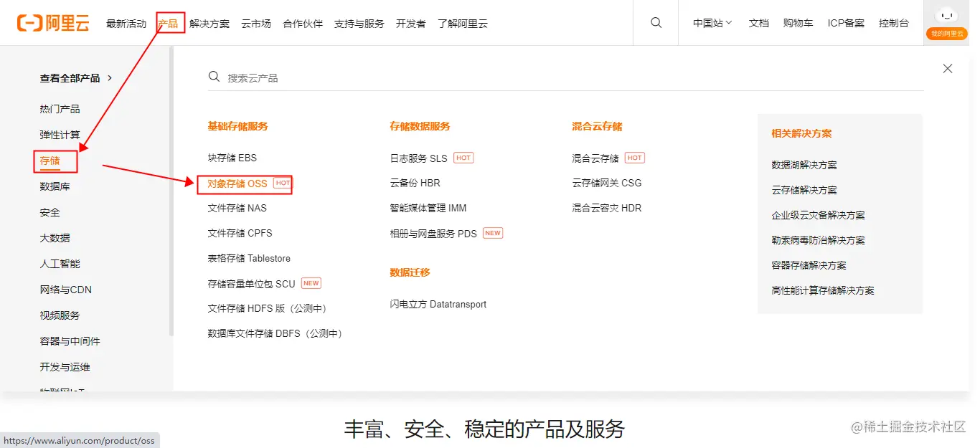Open the 控制台 console link
Viewport: 980px width, 448px height.
(894, 23)
